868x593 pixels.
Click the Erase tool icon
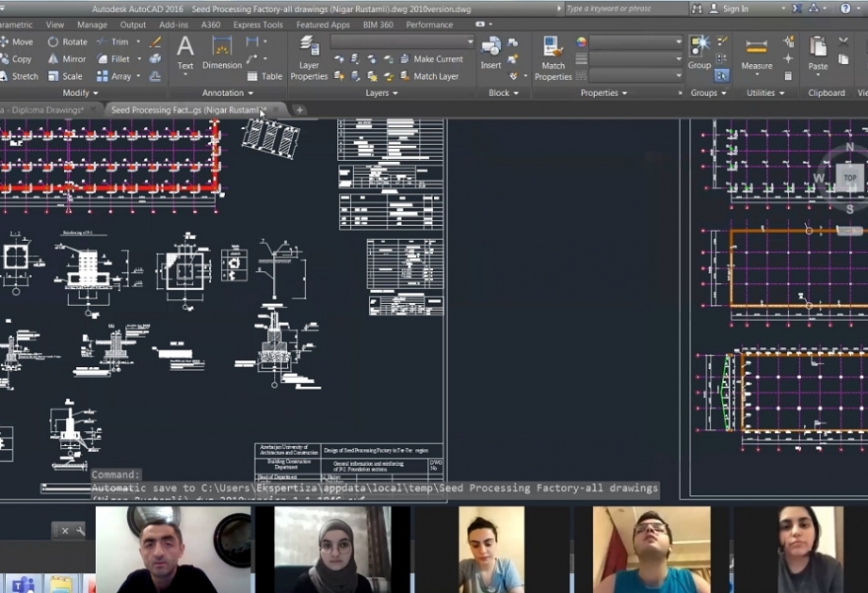pyautogui.click(x=155, y=41)
